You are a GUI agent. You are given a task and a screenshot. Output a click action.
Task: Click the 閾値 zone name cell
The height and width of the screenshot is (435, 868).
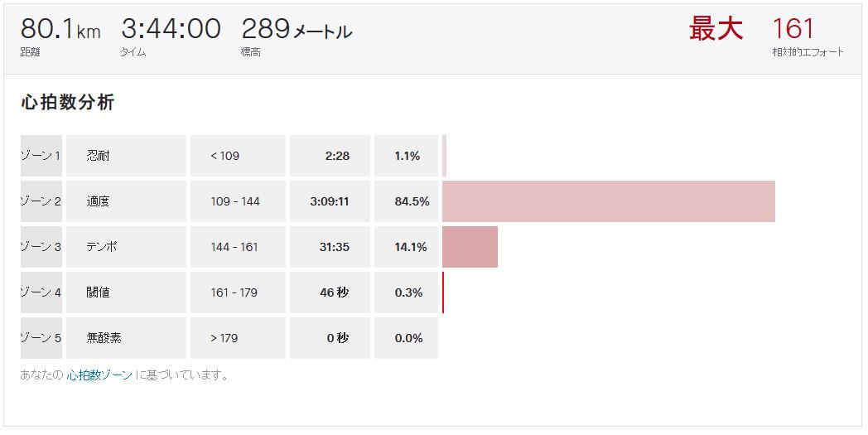click(126, 292)
